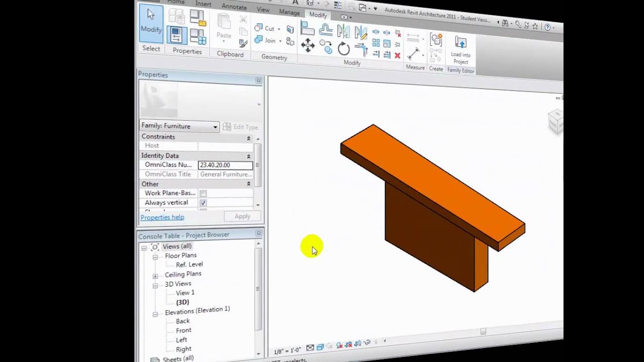Screen dimensions: 644x362
Task: Close the Properties panel
Action: 259,80
